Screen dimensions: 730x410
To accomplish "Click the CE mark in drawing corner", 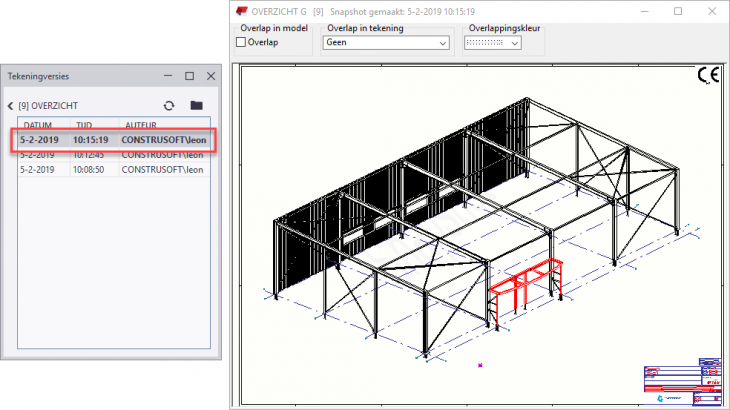I will [706, 77].
